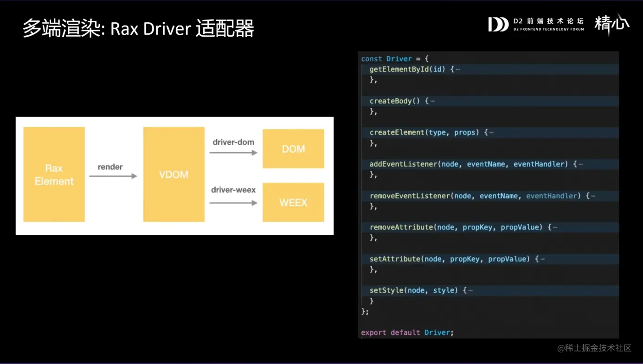Expand the folded getElementById(id) body ellipsis
The height and width of the screenshot is (364, 643).
[458, 70]
